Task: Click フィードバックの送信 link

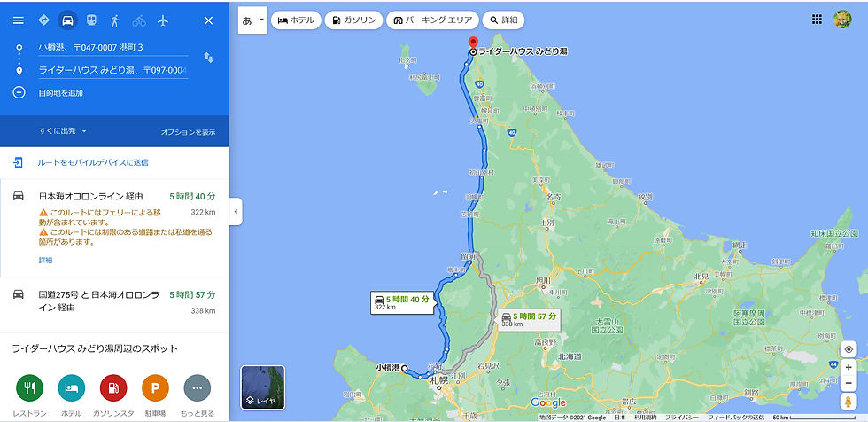Action: (736, 418)
